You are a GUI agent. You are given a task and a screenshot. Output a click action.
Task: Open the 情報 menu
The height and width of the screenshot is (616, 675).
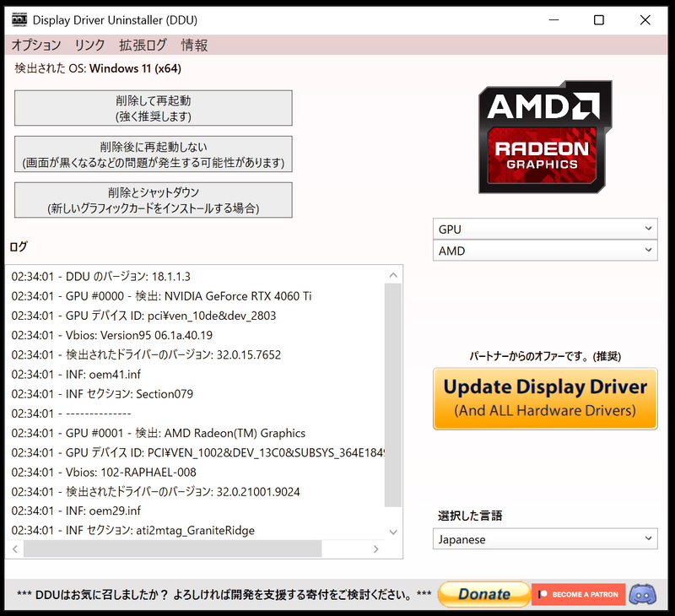[x=193, y=46]
